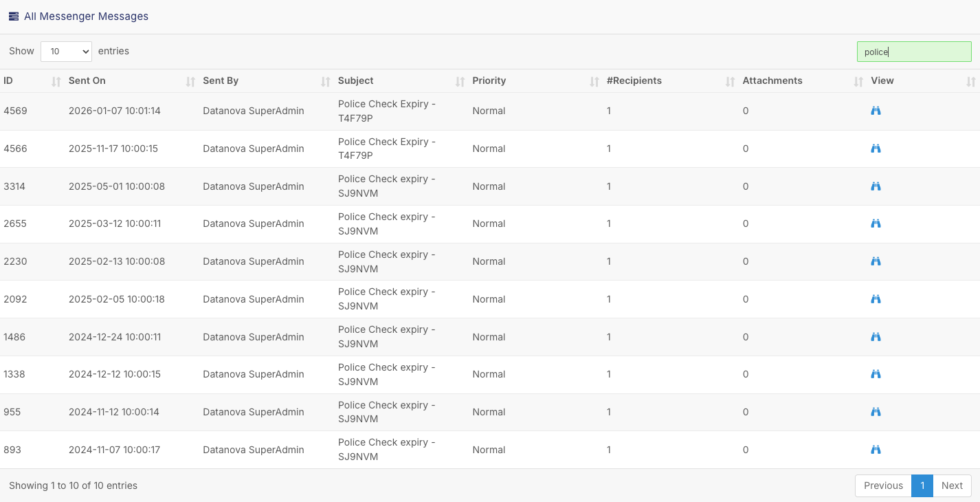Screen dimensions: 980x502
Task: Sort table by #Recipients column
Action: 671,81
